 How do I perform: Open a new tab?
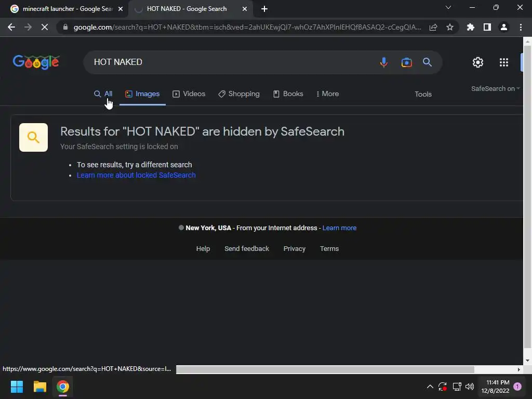(264, 9)
